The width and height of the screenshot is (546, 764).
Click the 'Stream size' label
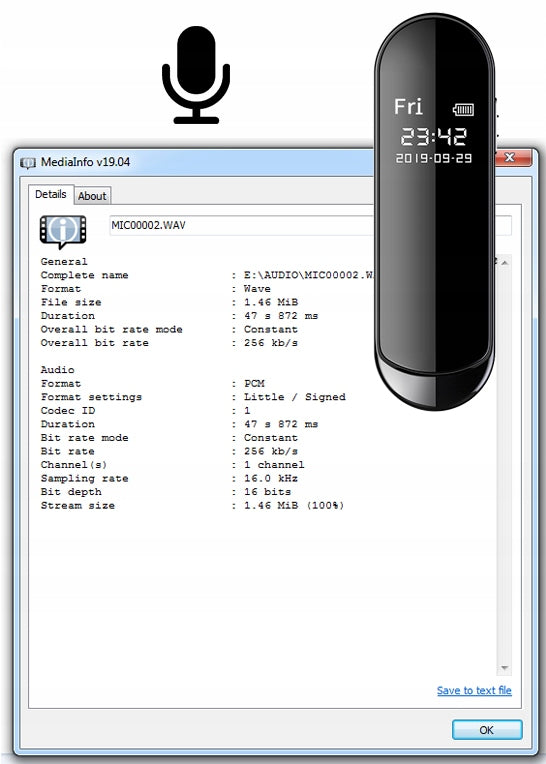[x=77, y=506]
